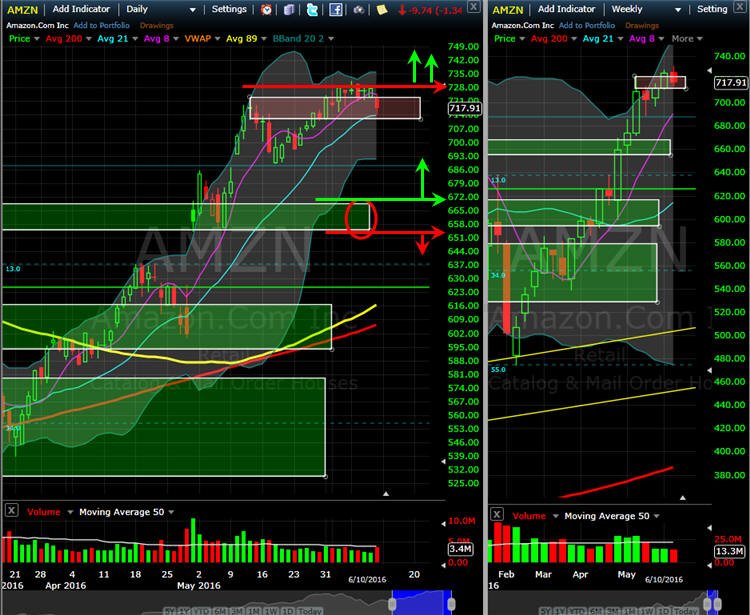The height and width of the screenshot is (615, 750).
Task: Select the 6M range under the daily chart
Action: (220, 611)
